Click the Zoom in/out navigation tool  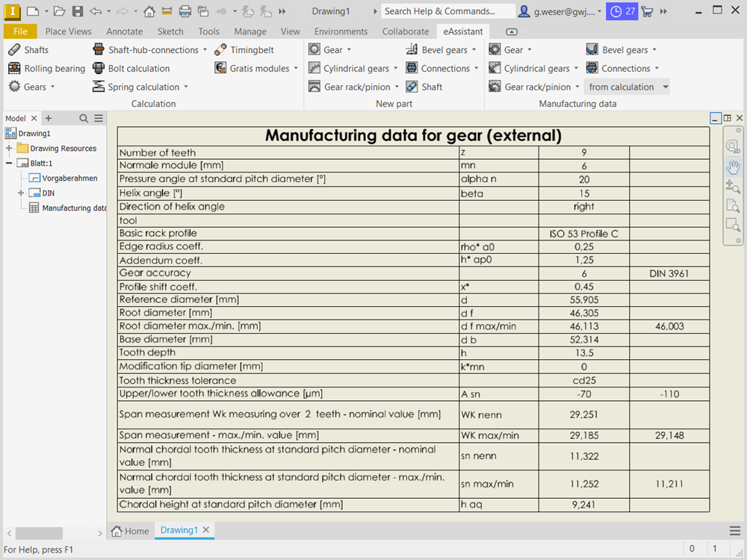pyautogui.click(x=733, y=187)
